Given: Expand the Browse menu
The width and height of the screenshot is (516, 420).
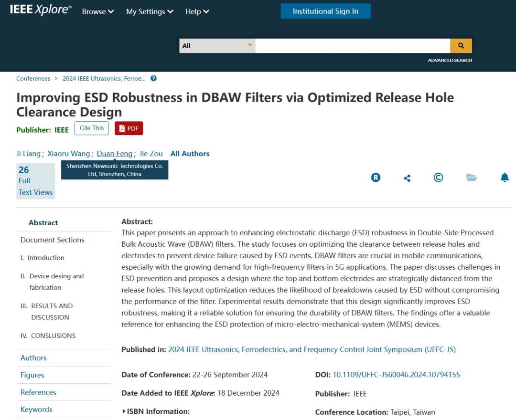Looking at the screenshot, I should 98,11.
